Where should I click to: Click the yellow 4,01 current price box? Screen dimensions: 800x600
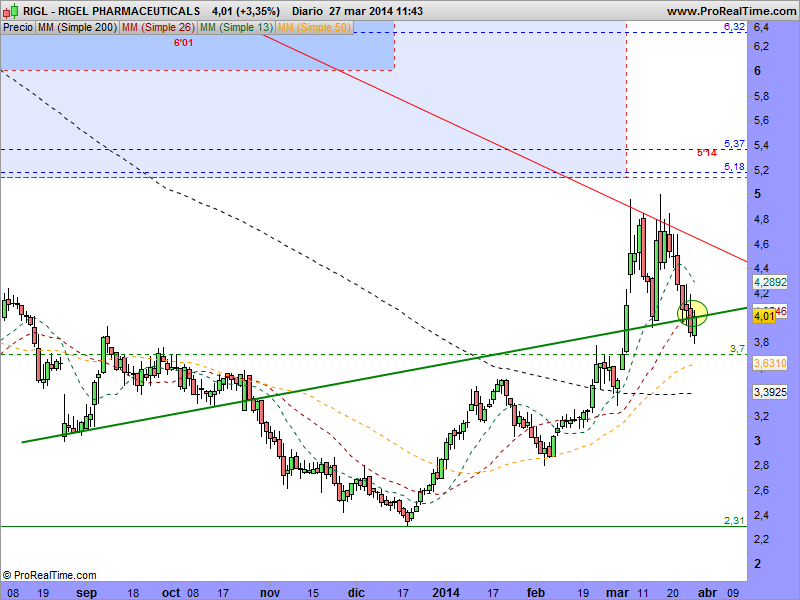[764, 316]
